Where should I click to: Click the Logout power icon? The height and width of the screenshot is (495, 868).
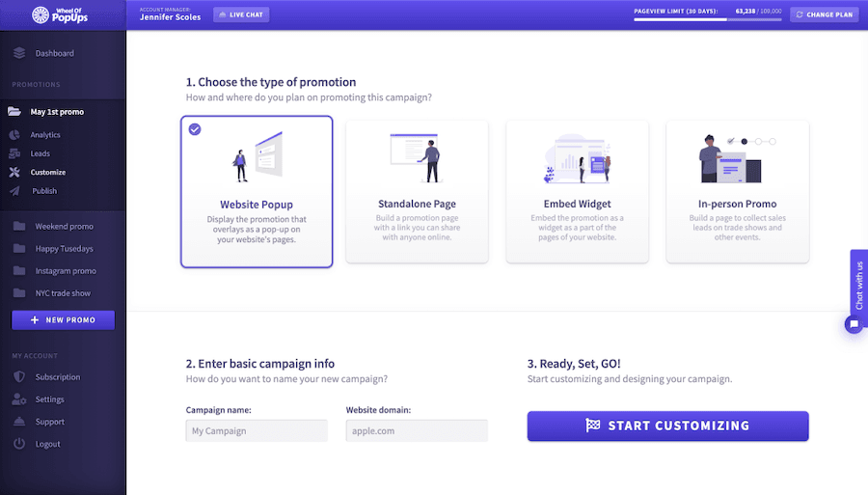[x=18, y=444]
